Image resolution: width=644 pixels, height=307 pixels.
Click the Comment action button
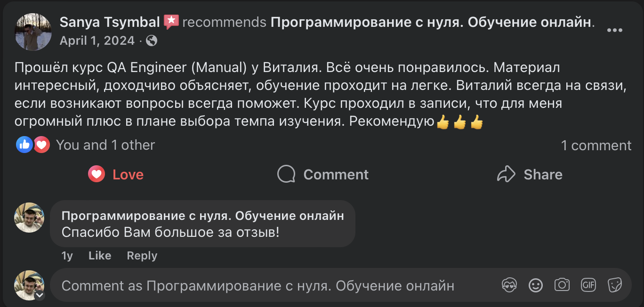tap(322, 174)
